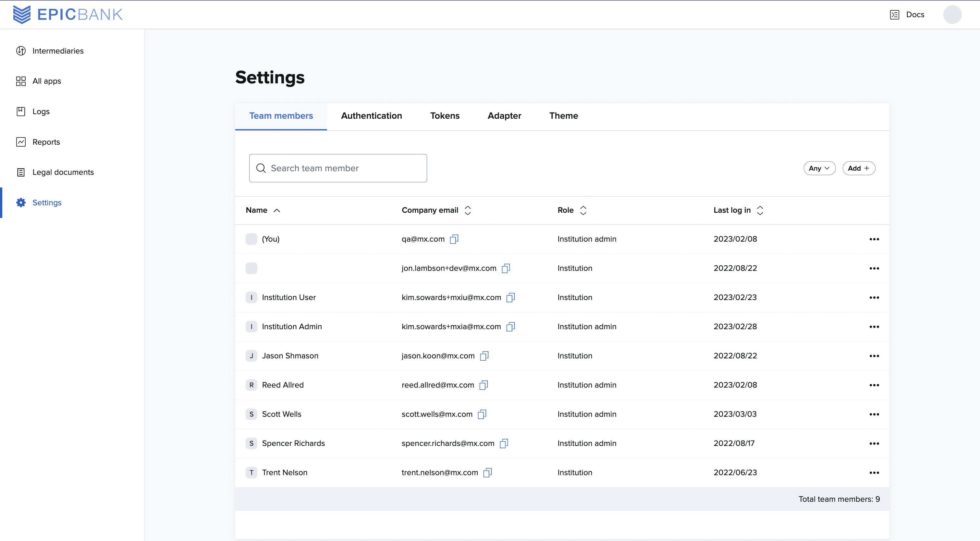Image resolution: width=980 pixels, height=541 pixels.
Task: Click inside the Search team member field
Action: click(x=337, y=168)
